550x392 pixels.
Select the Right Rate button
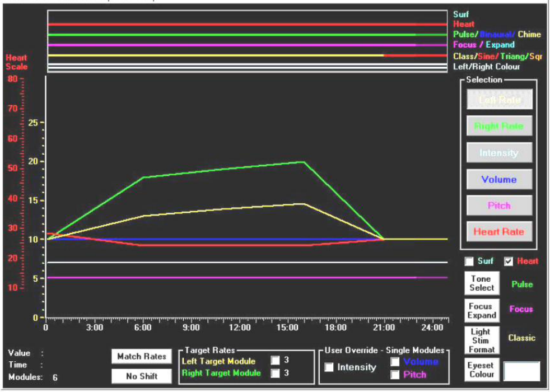pyautogui.click(x=500, y=126)
